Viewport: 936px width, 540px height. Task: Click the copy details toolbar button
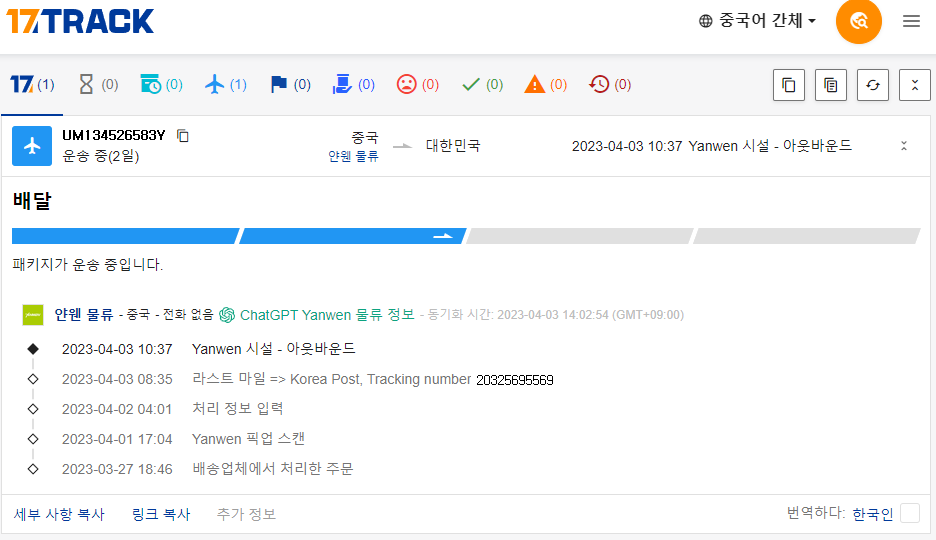coord(830,85)
